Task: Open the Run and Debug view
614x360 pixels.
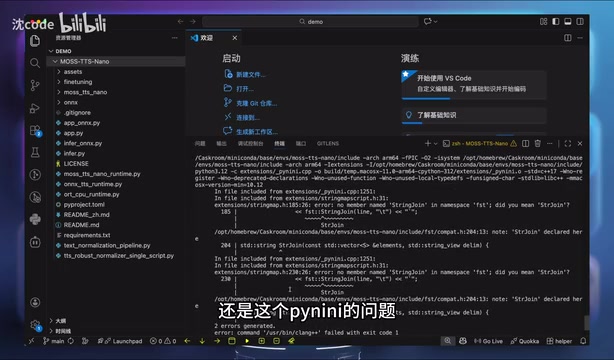Action: (35, 108)
